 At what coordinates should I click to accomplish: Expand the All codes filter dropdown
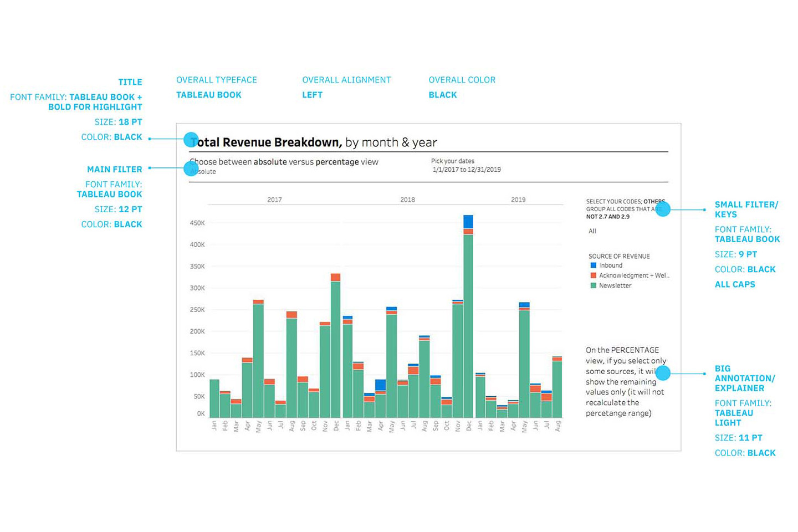point(592,231)
